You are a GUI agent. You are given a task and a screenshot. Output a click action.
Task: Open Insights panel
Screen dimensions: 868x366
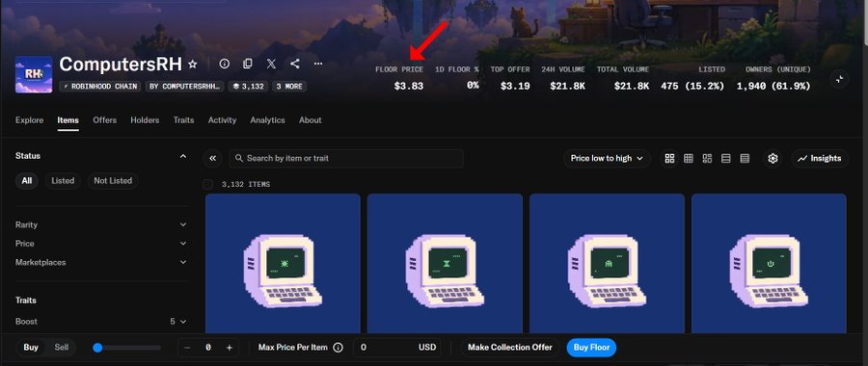point(819,159)
